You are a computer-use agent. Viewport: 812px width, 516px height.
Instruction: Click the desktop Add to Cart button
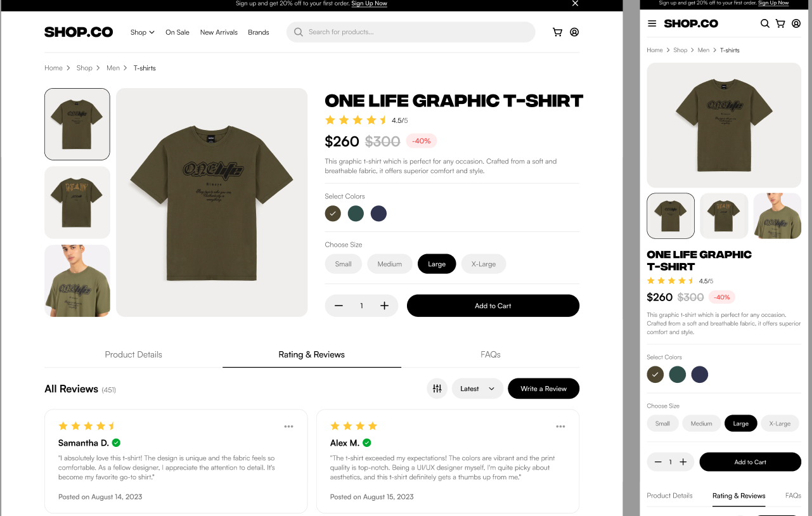pyautogui.click(x=493, y=306)
